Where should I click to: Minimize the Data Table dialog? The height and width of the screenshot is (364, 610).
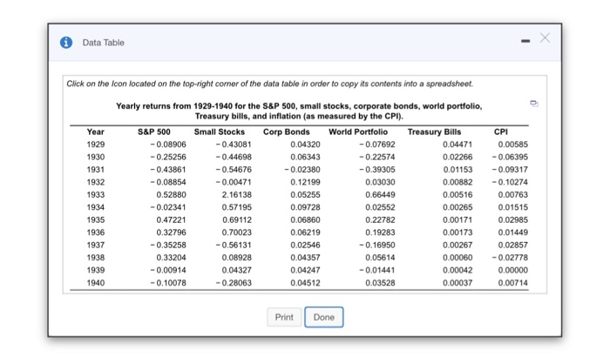tap(525, 41)
